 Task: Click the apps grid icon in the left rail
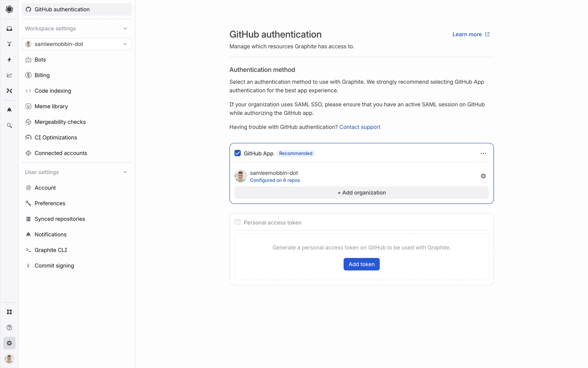[9, 312]
